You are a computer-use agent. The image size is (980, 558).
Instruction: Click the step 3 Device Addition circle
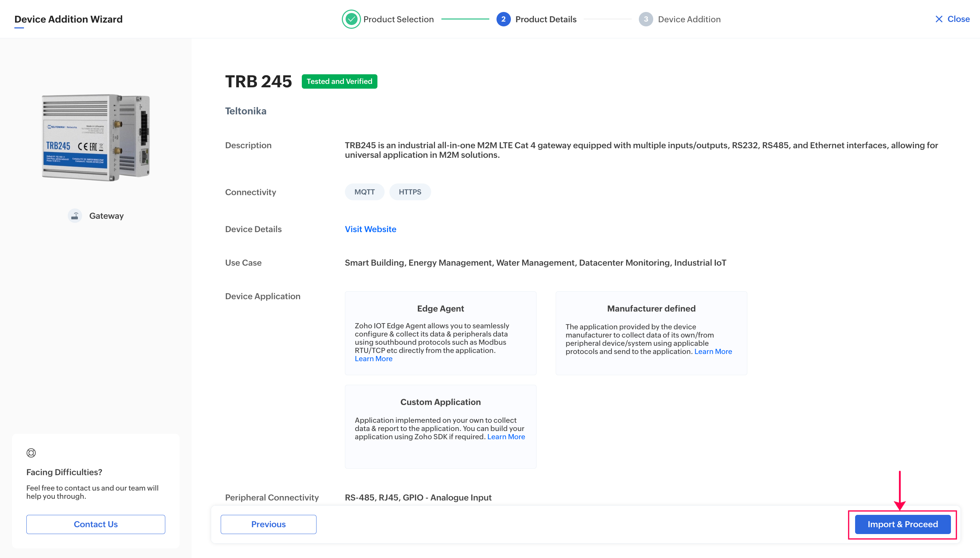coord(646,19)
